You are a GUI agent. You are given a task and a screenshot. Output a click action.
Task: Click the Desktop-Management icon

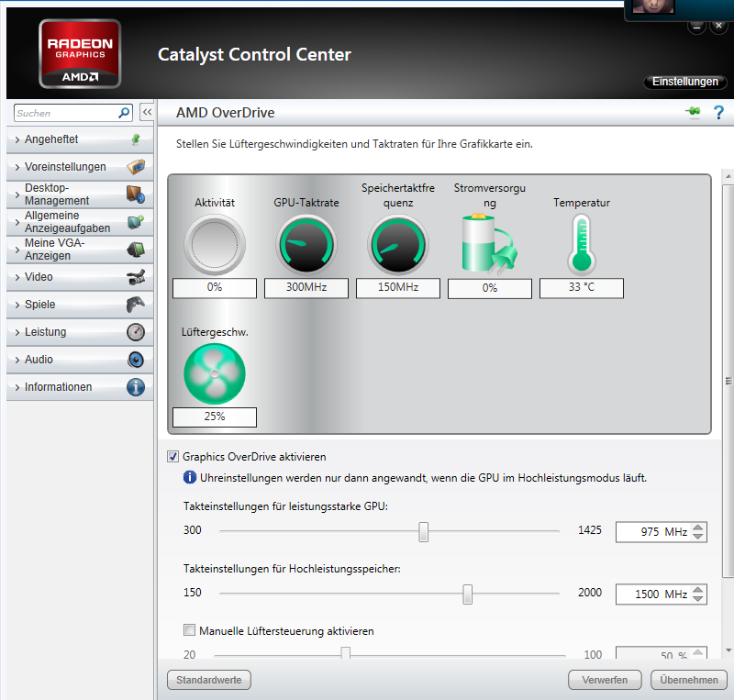click(x=136, y=194)
